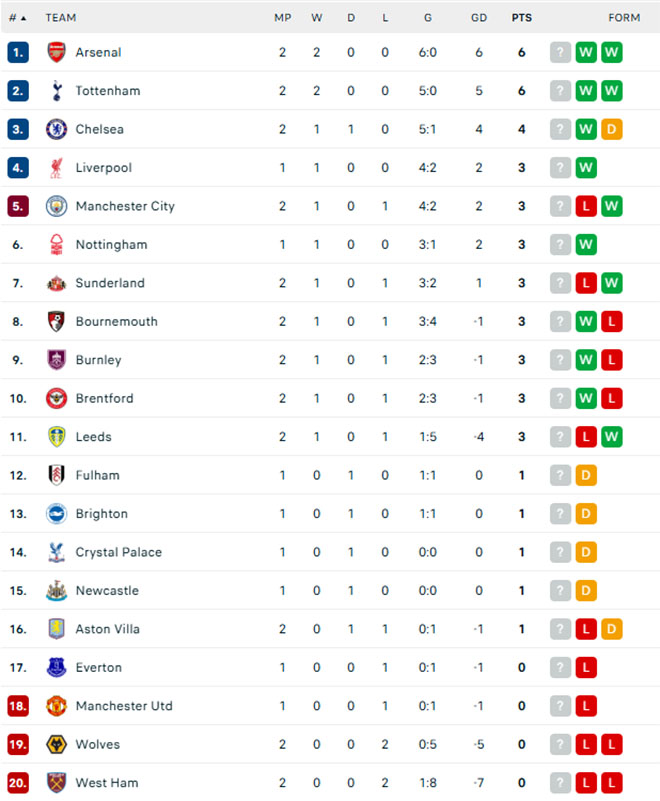660x801 pixels.
Task: Click Manchester City's red L form badge
Action: tap(586, 206)
